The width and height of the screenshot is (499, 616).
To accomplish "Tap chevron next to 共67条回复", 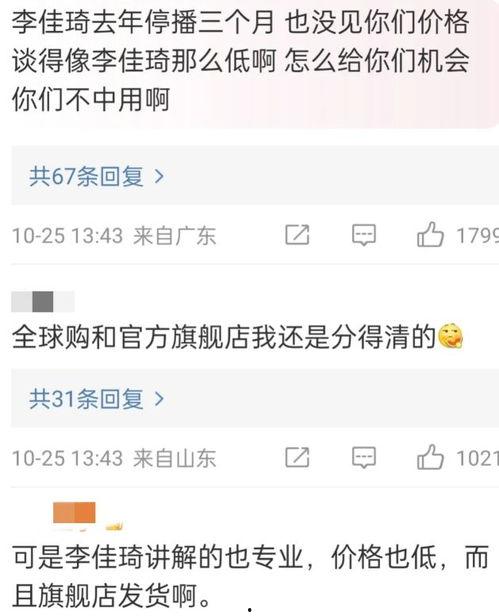I will click(159, 176).
